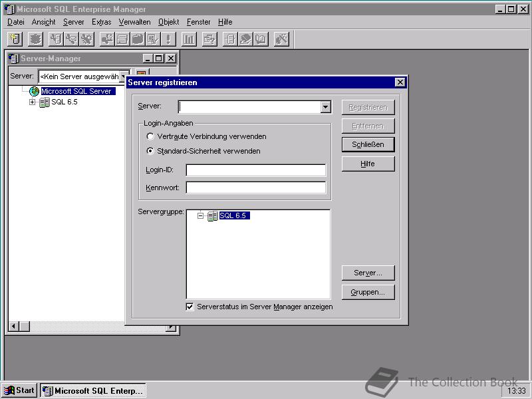Click the grid with checkmark toolbar icon
The image size is (532, 399).
pyautogui.click(x=153, y=39)
